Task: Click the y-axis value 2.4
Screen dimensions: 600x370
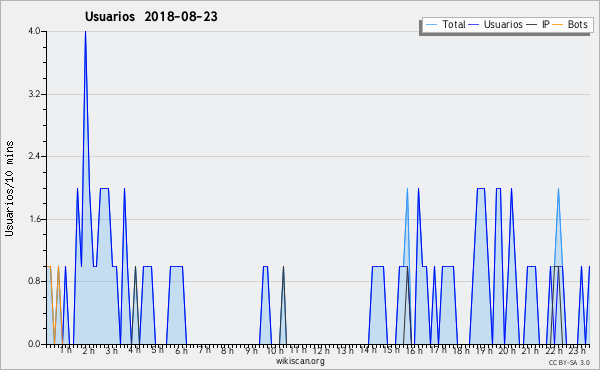Action: [x=34, y=156]
